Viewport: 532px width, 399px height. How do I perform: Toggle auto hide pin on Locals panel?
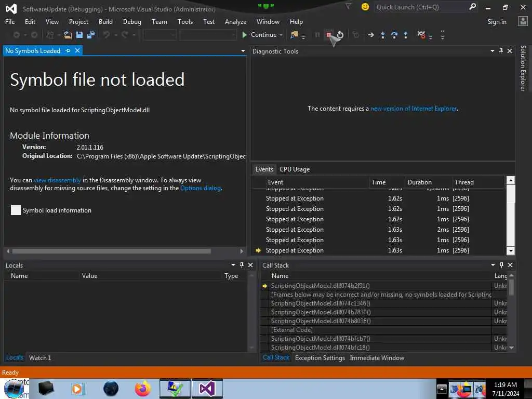click(242, 265)
